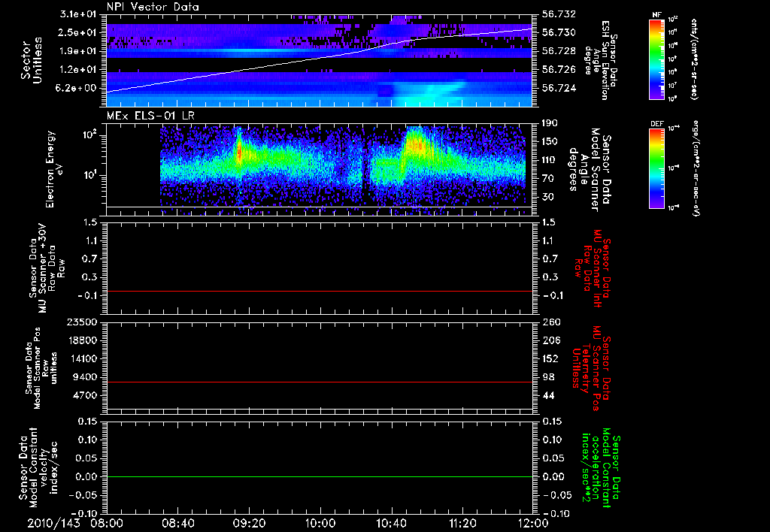This screenshot has width=770, height=532.
Task: Click the red "MU Scanner Pos Telemetry" label
Action: click(591, 368)
